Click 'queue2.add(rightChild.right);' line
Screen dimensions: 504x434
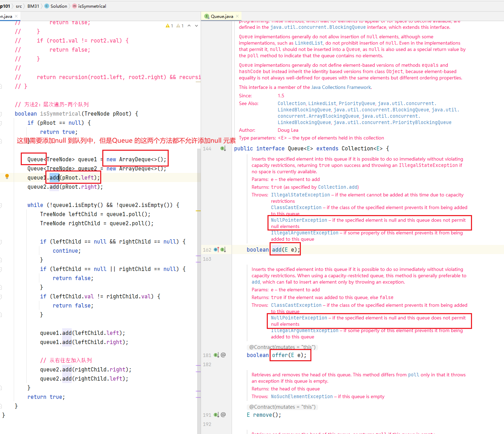pyautogui.click(x=86, y=369)
